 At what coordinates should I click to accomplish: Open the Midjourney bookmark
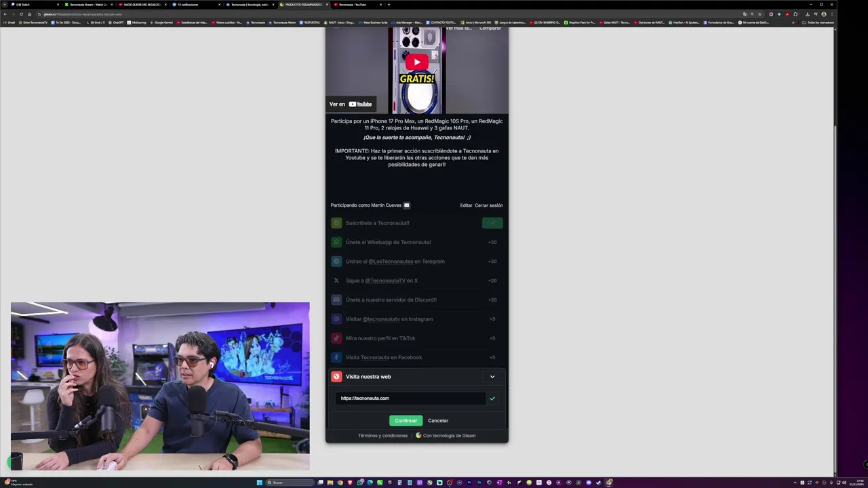pos(137,22)
